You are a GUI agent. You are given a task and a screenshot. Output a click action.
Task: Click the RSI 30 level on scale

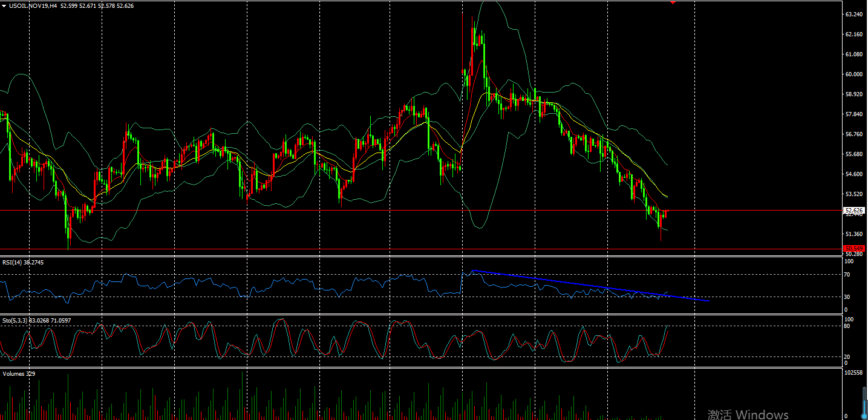click(x=848, y=297)
